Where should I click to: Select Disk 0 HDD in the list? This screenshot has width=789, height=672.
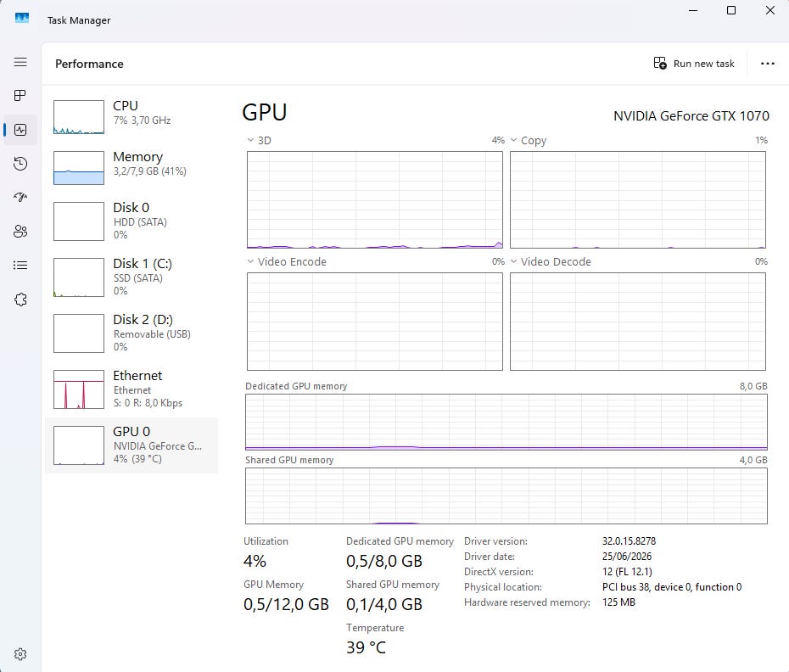click(131, 221)
